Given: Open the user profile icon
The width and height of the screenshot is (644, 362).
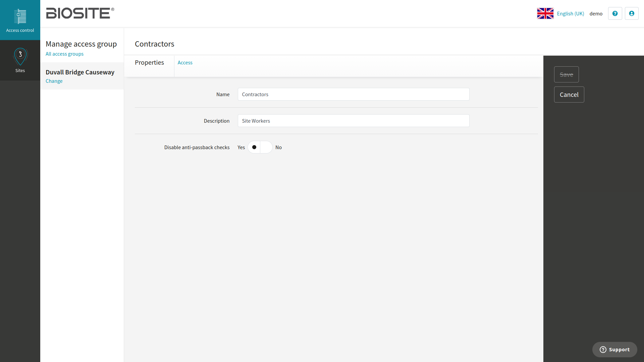Looking at the screenshot, I should tap(632, 13).
